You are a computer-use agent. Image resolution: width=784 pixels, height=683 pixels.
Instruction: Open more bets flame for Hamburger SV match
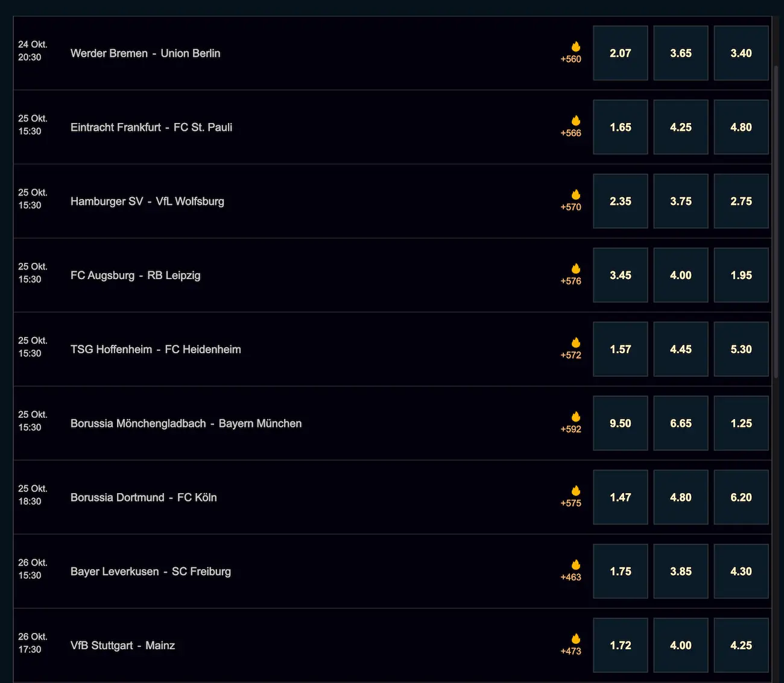576,195
